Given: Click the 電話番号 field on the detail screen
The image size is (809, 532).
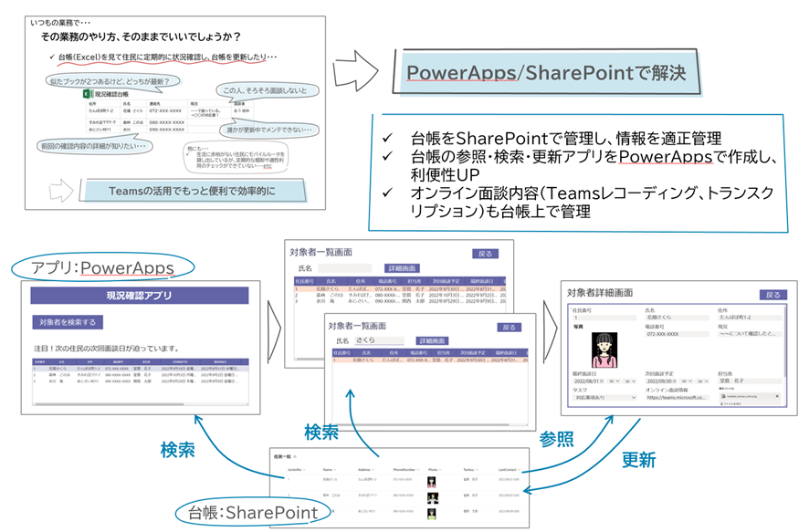Looking at the screenshot, I should point(678,334).
